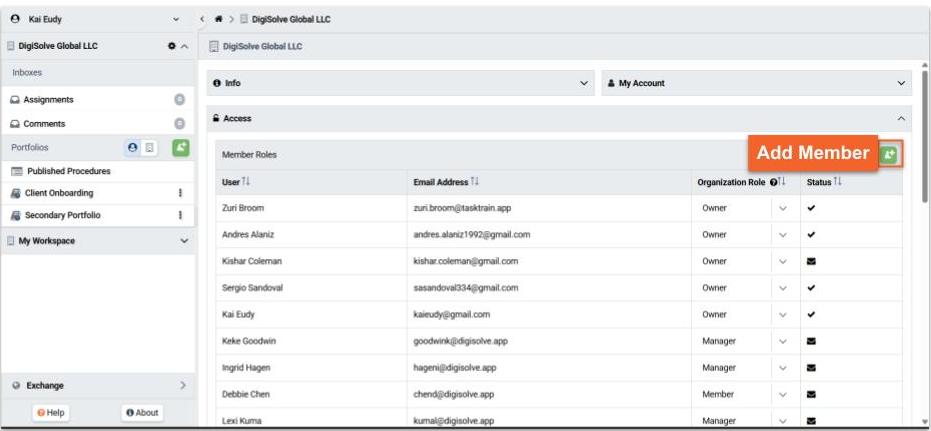Click the green add member icon
The image size is (931, 431).
(889, 154)
